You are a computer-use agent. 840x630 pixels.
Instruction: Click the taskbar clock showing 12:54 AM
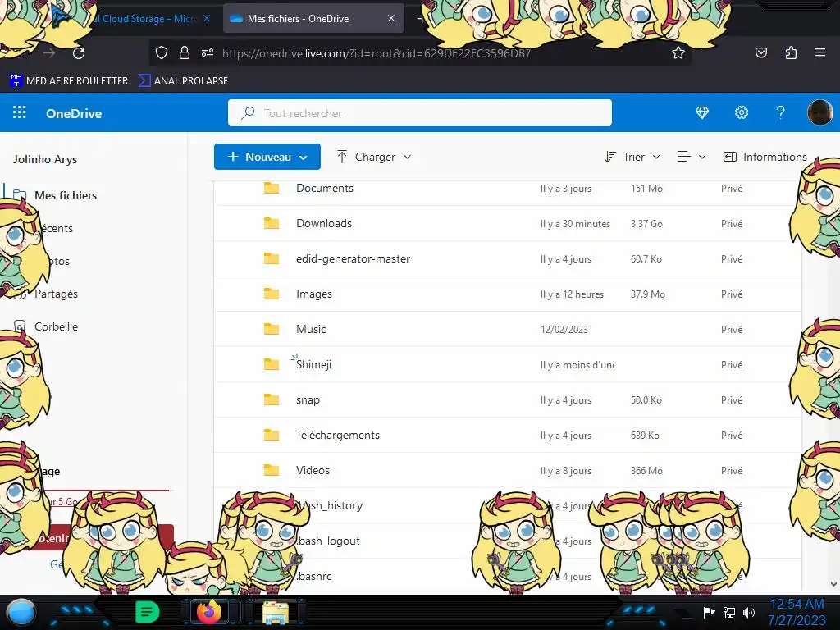point(797,612)
